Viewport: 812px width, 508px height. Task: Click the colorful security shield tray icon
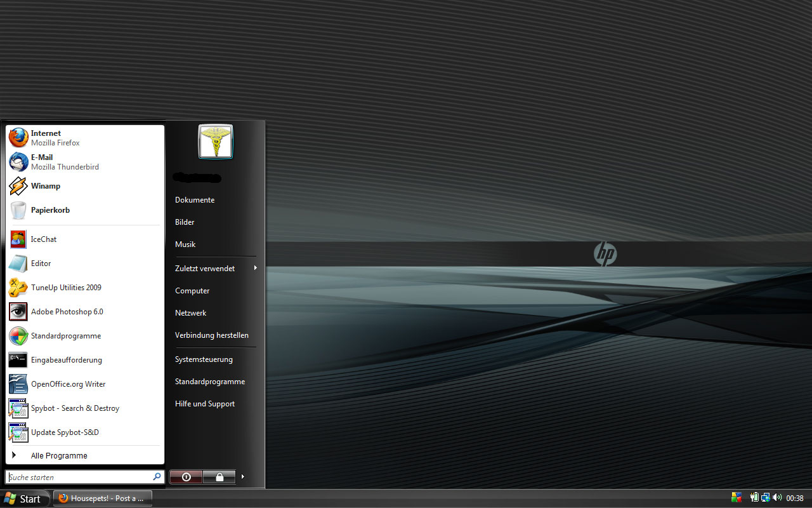737,498
